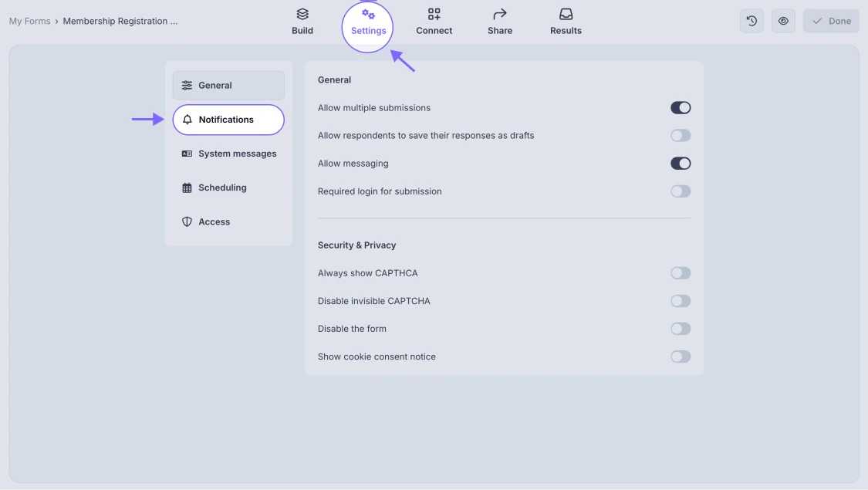Enable saving responses as drafts
Viewport: 868px width, 490px height.
point(681,136)
